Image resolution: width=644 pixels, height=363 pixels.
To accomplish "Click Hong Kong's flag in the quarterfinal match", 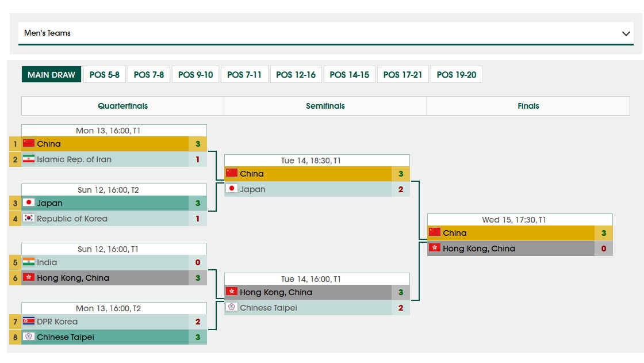I will click(x=29, y=277).
